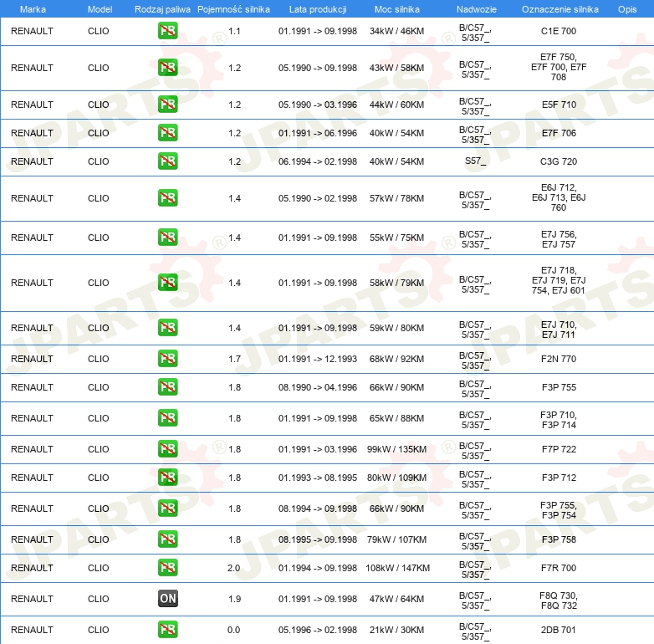Click petrol fuel icon in E5F 710 row

click(167, 105)
